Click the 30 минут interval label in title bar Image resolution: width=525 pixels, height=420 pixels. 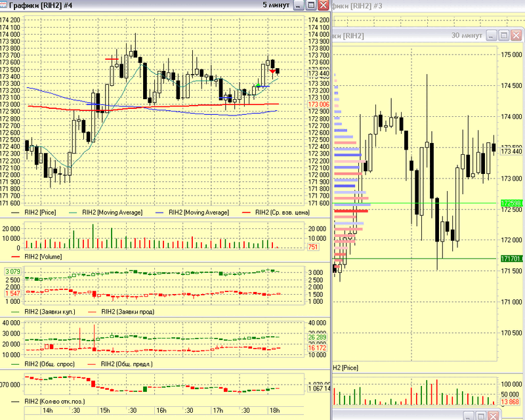coord(467,35)
